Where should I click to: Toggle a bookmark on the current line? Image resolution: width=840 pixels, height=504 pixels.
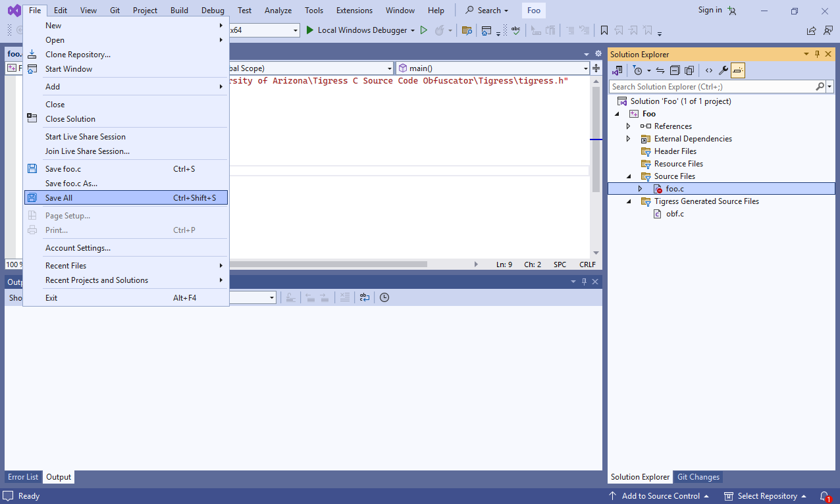(604, 30)
